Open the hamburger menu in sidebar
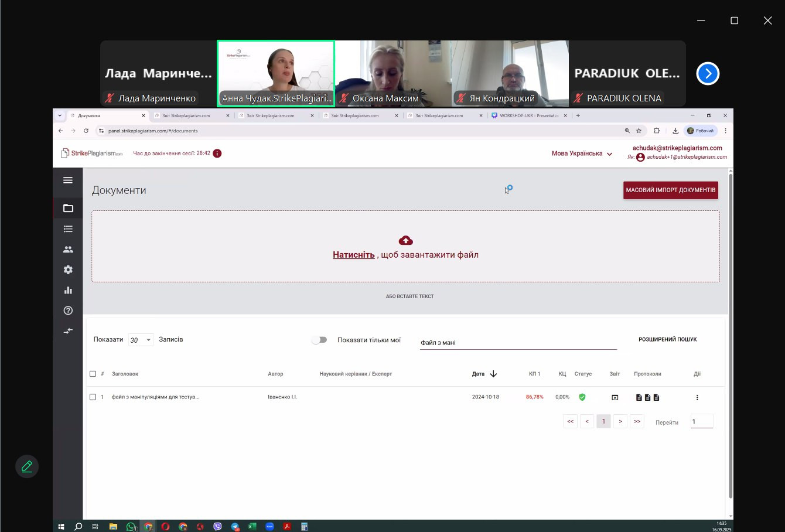785x532 pixels. click(x=68, y=180)
